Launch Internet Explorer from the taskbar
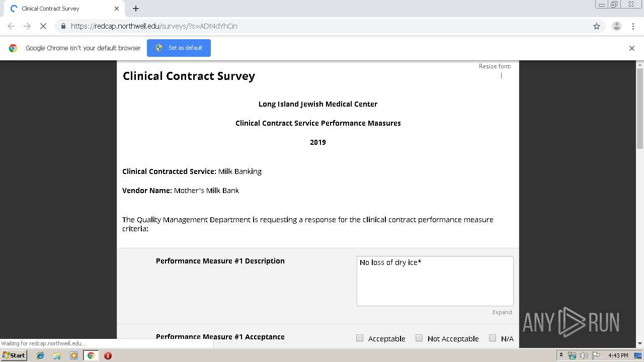This screenshot has width=644, height=362. click(x=40, y=355)
